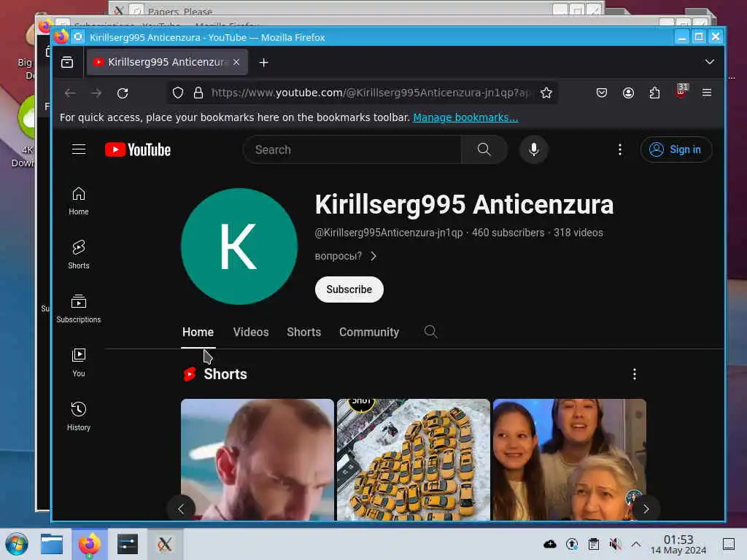Open the bearded man Short thumbnail
Image resolution: width=747 pixels, height=560 pixels.
pos(258,459)
